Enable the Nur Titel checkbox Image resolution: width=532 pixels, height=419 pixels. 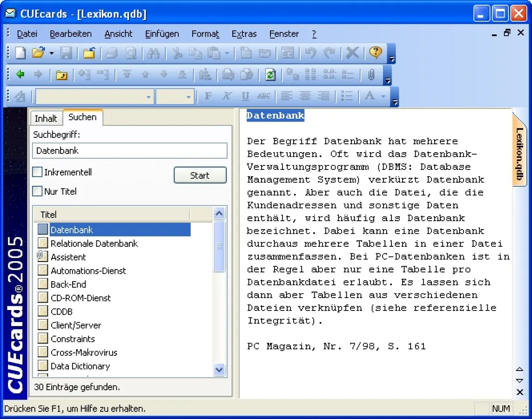[x=37, y=191]
